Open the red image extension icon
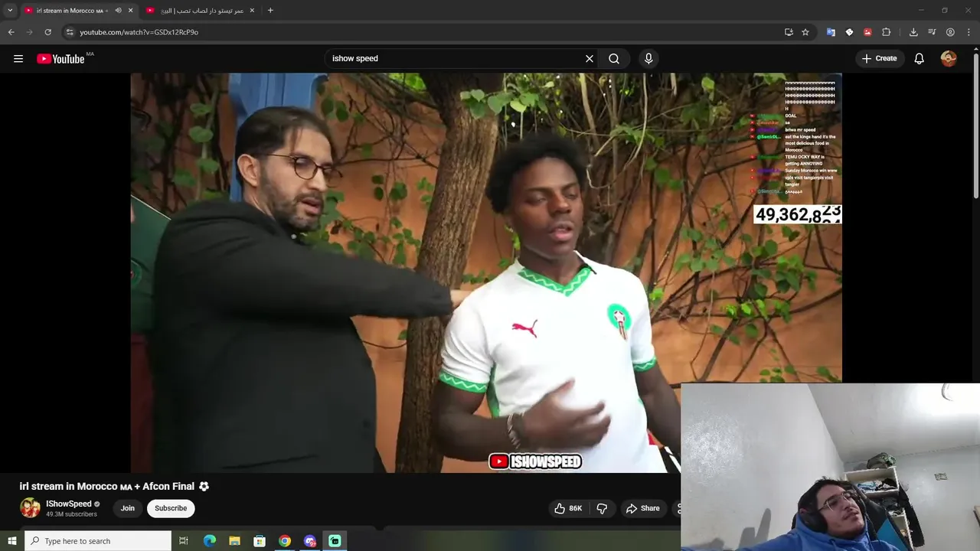980x551 pixels. (x=867, y=32)
